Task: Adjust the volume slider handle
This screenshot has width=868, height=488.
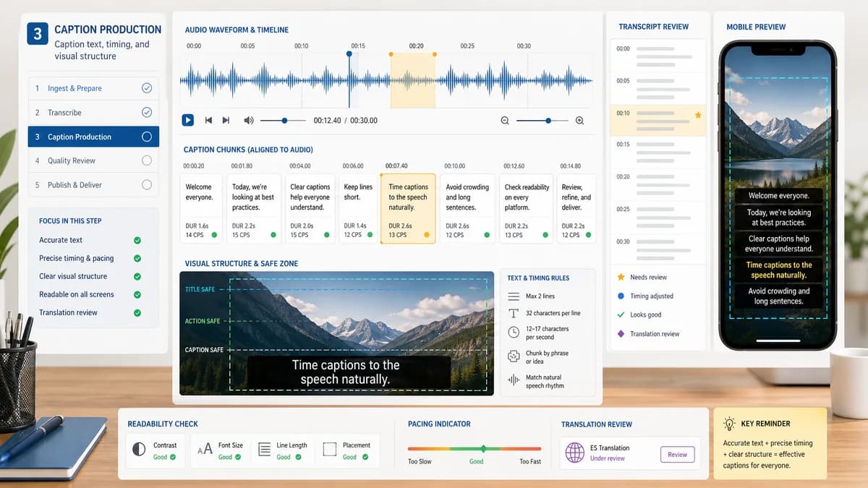Action: pos(284,120)
